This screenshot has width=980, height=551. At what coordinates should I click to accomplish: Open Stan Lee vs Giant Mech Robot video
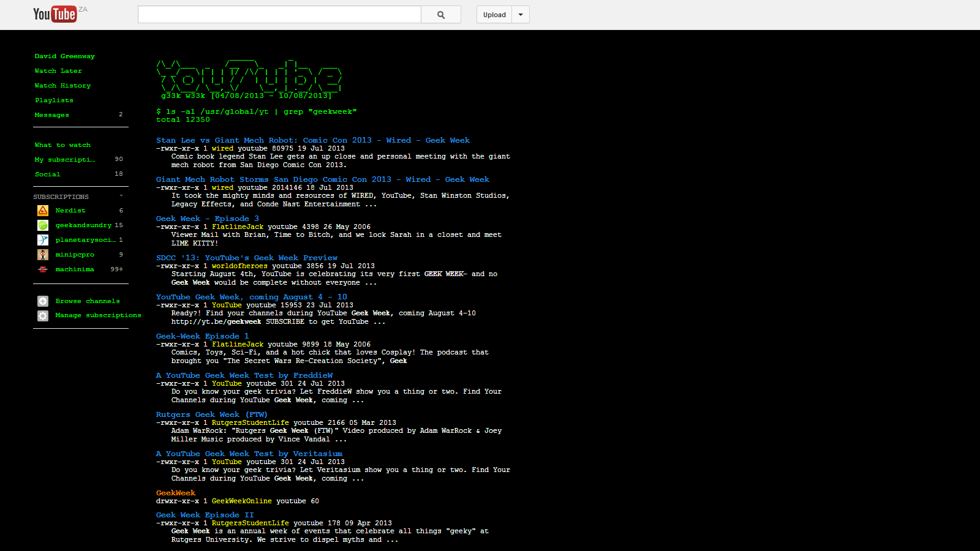(x=313, y=140)
